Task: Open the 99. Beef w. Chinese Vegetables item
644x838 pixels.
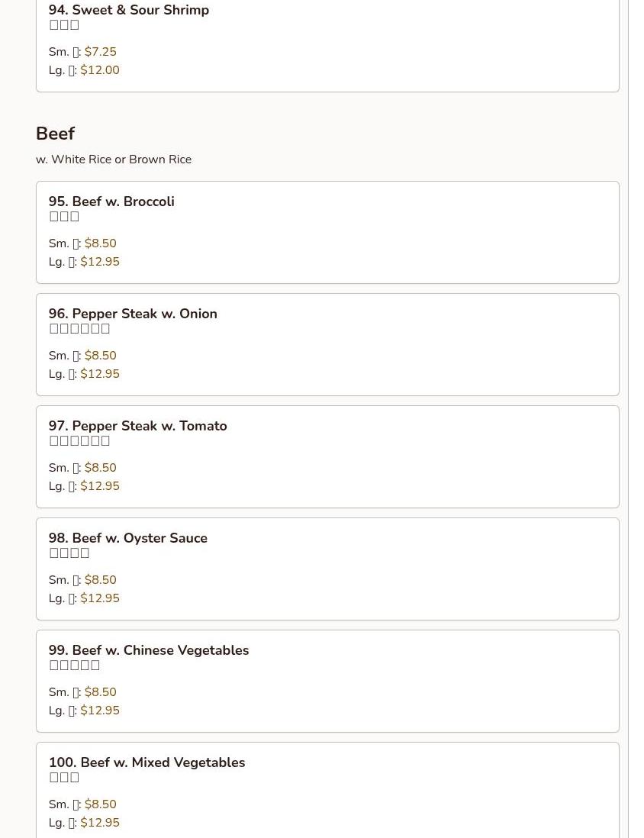Action: 149,650
